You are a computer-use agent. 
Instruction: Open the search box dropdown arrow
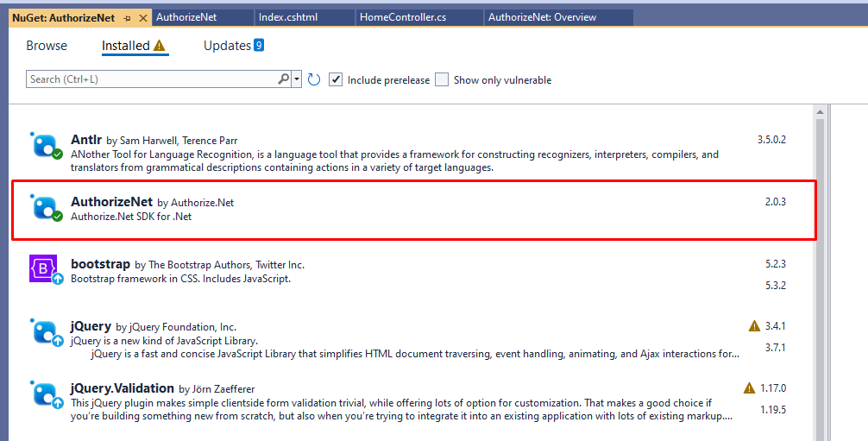(x=297, y=79)
